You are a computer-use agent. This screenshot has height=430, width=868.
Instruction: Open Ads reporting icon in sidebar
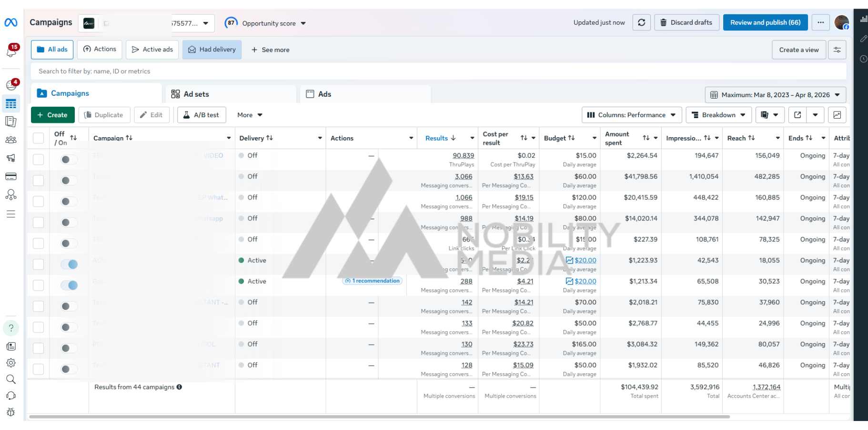pyautogui.click(x=11, y=122)
